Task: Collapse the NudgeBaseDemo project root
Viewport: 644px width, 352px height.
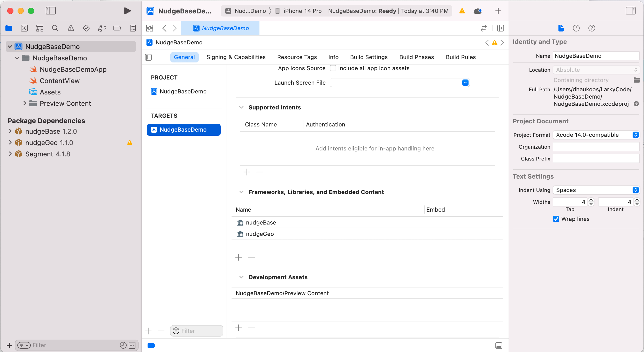Action: [x=10, y=46]
